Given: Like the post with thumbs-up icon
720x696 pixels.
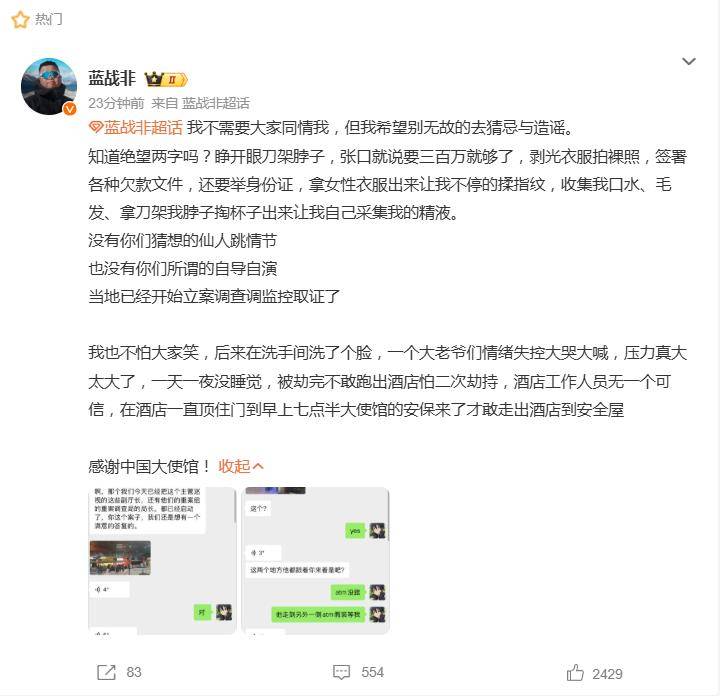Looking at the screenshot, I should tap(575, 673).
